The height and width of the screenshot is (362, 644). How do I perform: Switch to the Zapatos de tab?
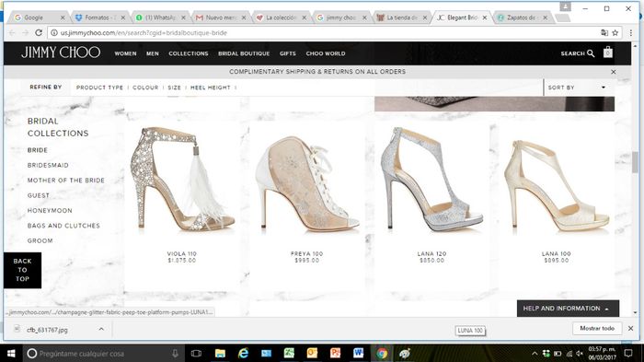tap(523, 18)
